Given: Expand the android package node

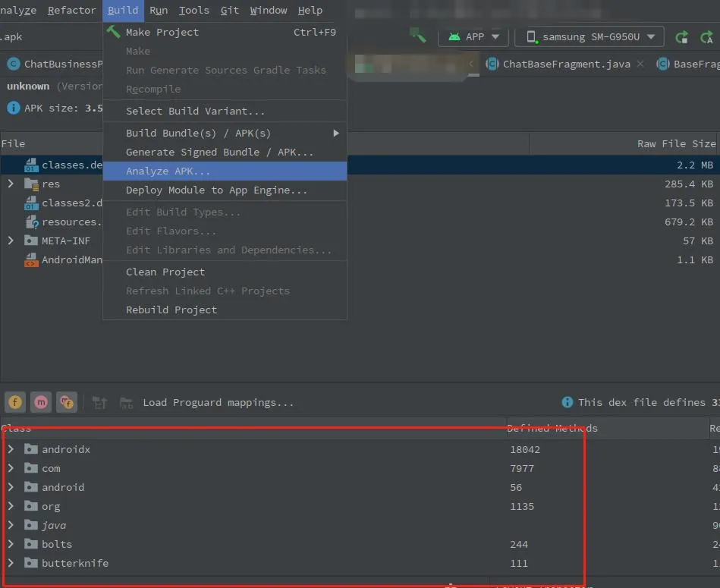Looking at the screenshot, I should (11, 487).
